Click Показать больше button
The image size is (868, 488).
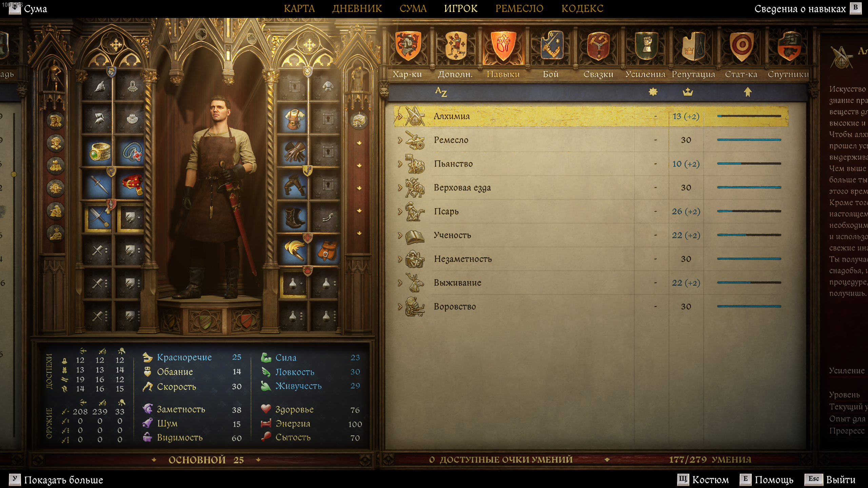[x=56, y=480]
